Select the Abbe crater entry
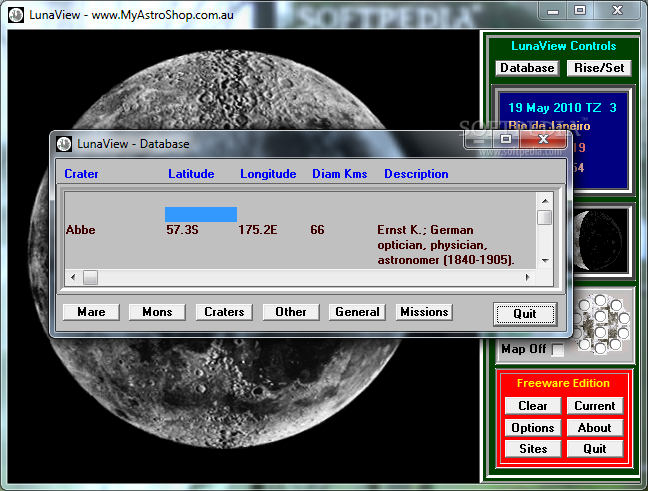Image resolution: width=648 pixels, height=491 pixels. tap(81, 230)
